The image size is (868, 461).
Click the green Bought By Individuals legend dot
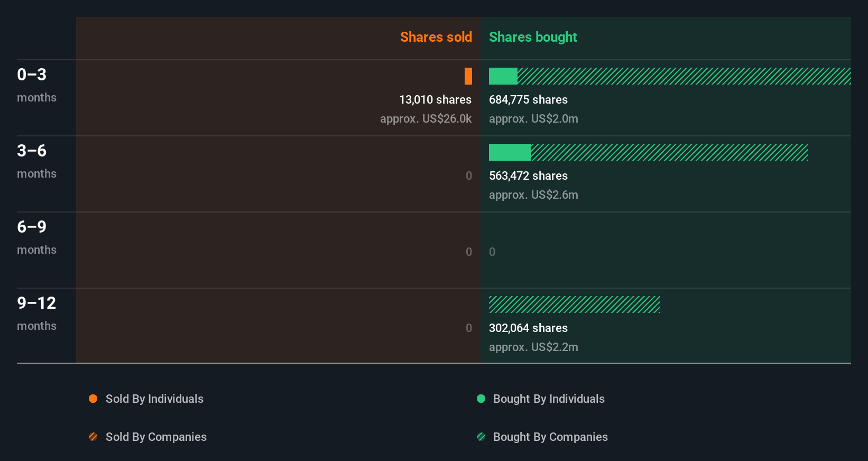pos(481,399)
